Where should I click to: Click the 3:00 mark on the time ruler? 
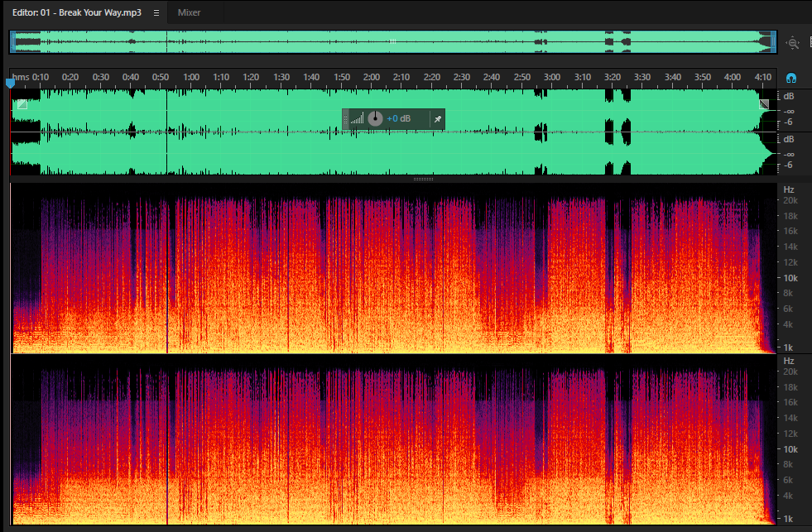point(551,77)
